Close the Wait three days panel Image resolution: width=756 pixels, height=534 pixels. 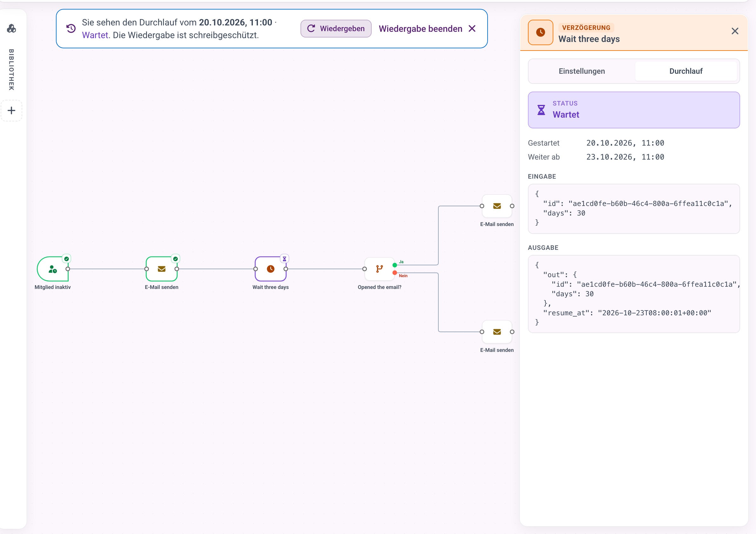coord(735,31)
